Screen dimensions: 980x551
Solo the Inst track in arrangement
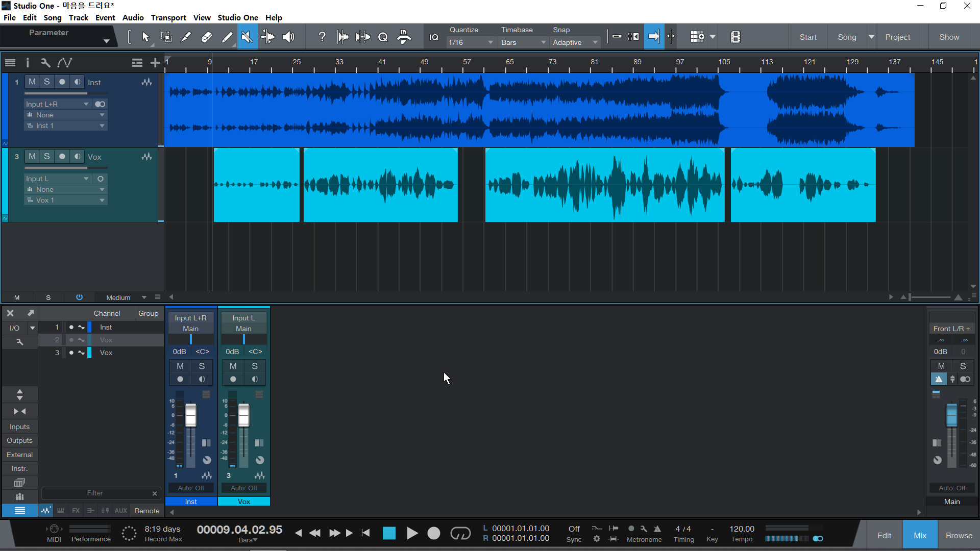point(47,82)
